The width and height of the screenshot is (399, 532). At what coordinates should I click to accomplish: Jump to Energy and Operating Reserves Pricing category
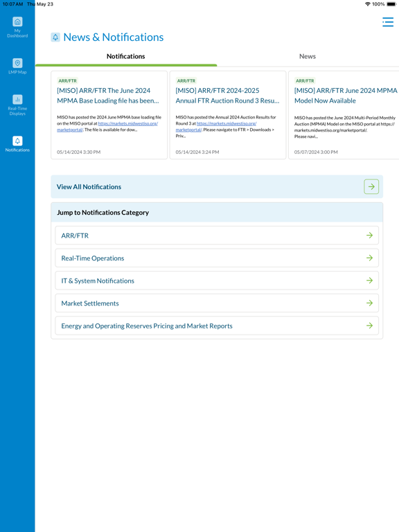pyautogui.click(x=217, y=326)
